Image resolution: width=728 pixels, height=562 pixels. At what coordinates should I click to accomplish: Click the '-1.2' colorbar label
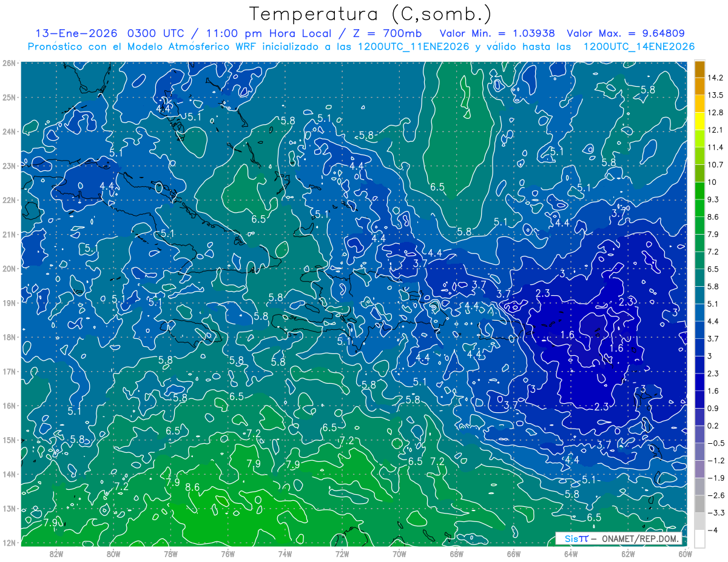(x=715, y=461)
